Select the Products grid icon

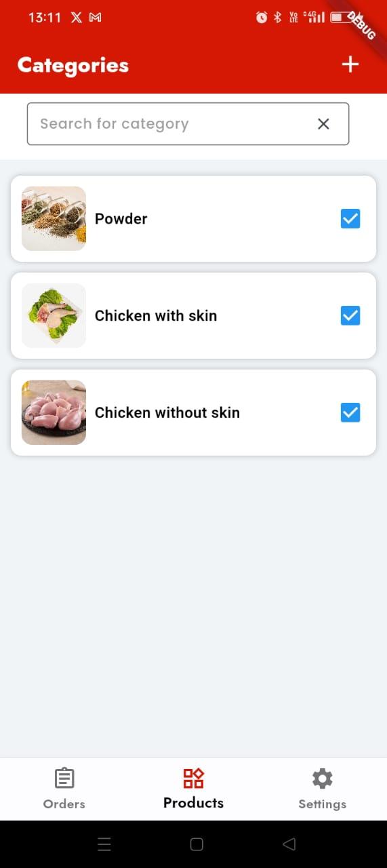click(x=193, y=778)
